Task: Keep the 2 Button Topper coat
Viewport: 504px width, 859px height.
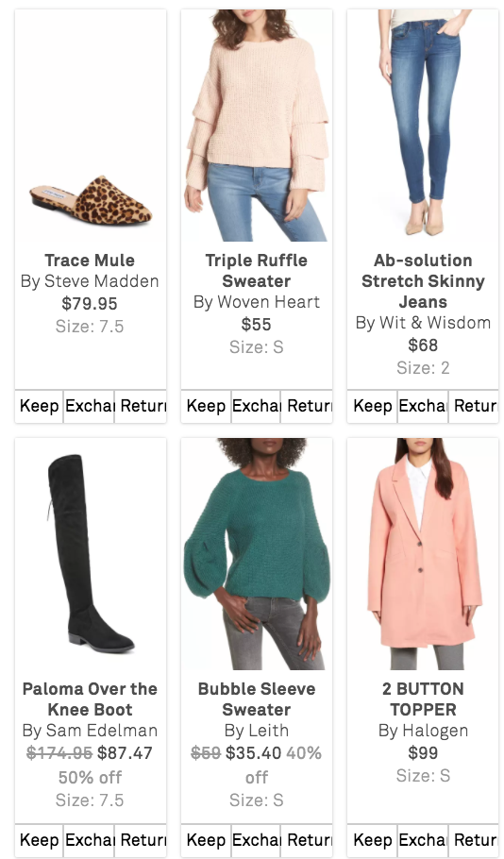Action: tap(373, 840)
